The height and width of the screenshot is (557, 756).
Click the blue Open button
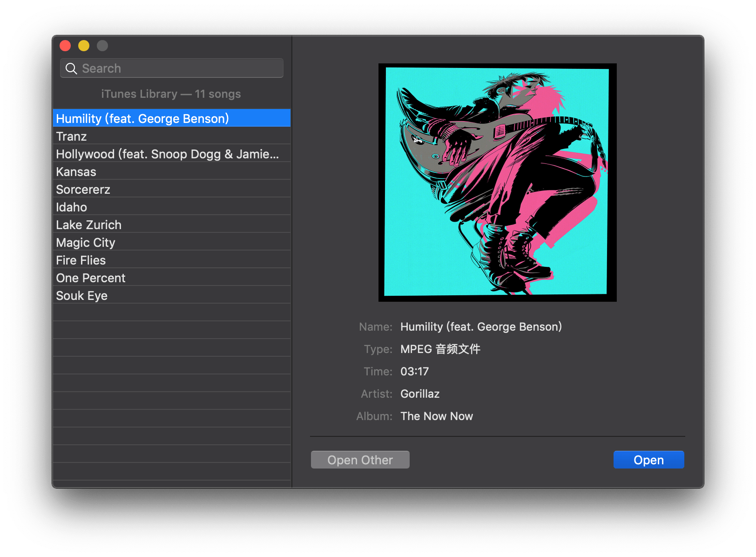(x=648, y=460)
